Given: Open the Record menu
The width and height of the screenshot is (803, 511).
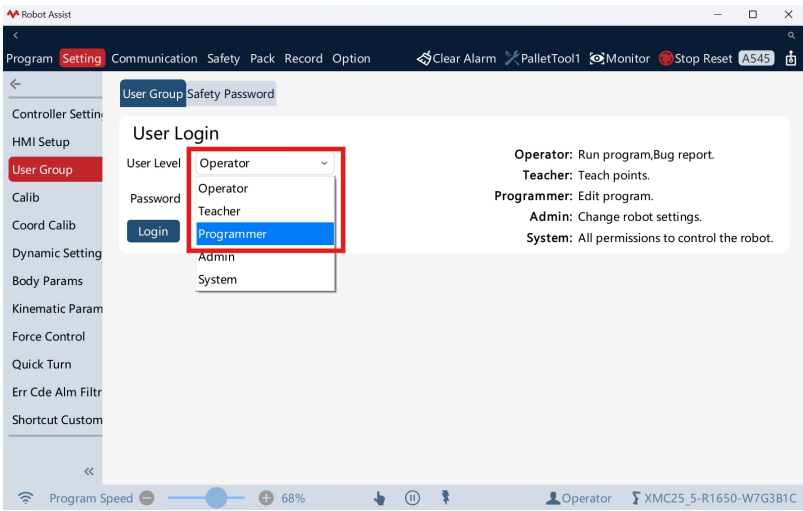Looking at the screenshot, I should (303, 58).
